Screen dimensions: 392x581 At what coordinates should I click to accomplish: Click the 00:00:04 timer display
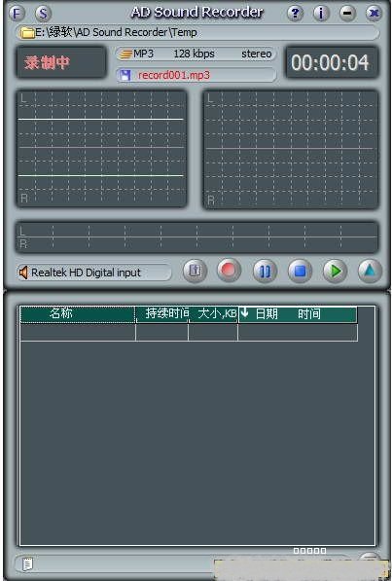point(332,62)
